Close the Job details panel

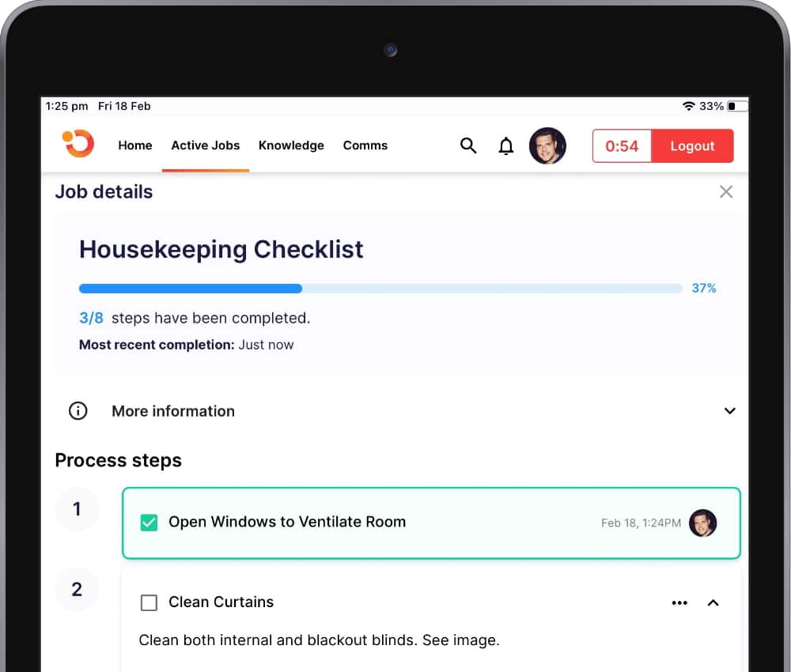coord(725,191)
